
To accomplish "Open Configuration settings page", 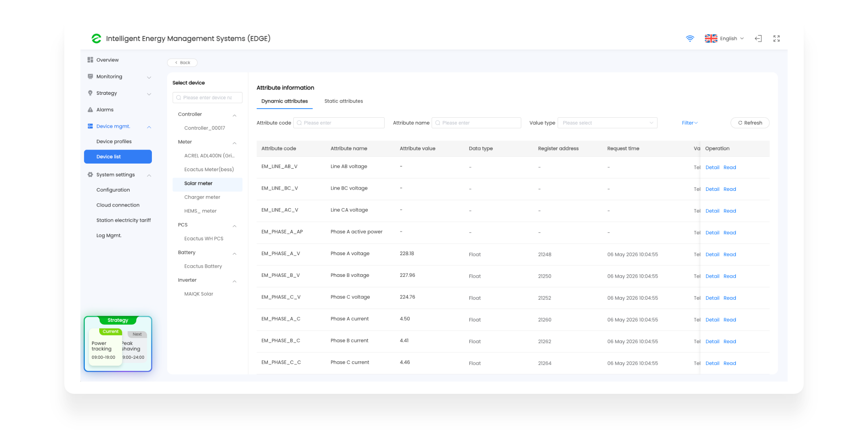I will point(113,190).
